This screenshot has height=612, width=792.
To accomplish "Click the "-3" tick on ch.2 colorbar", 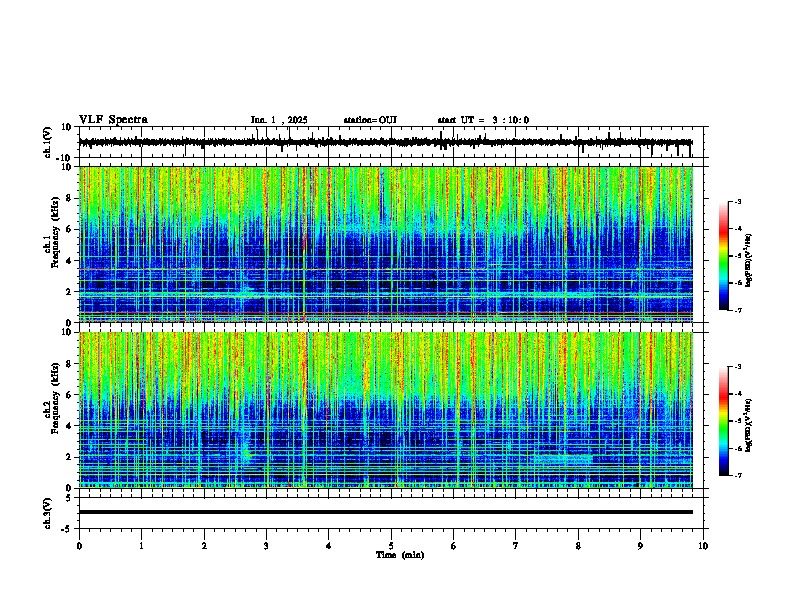I will point(737,367).
